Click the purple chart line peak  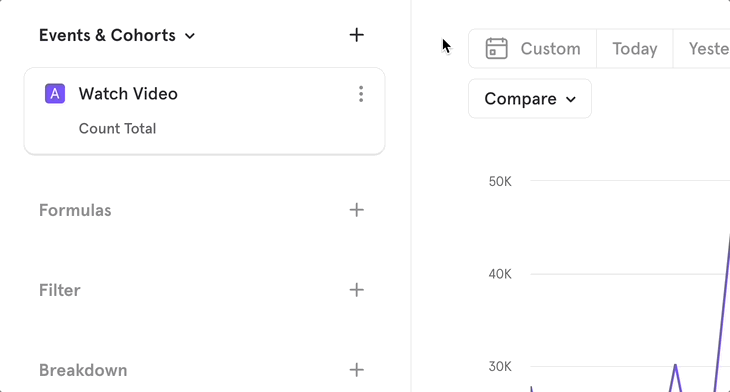point(675,366)
